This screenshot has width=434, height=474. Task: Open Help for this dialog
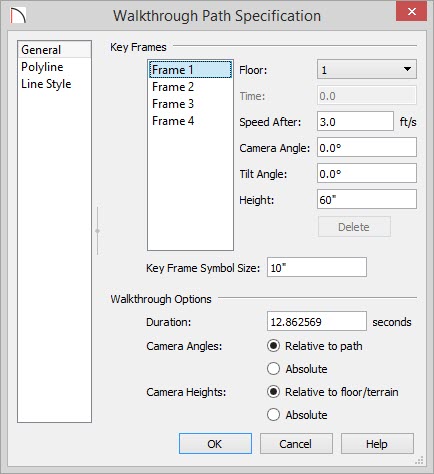(x=377, y=444)
